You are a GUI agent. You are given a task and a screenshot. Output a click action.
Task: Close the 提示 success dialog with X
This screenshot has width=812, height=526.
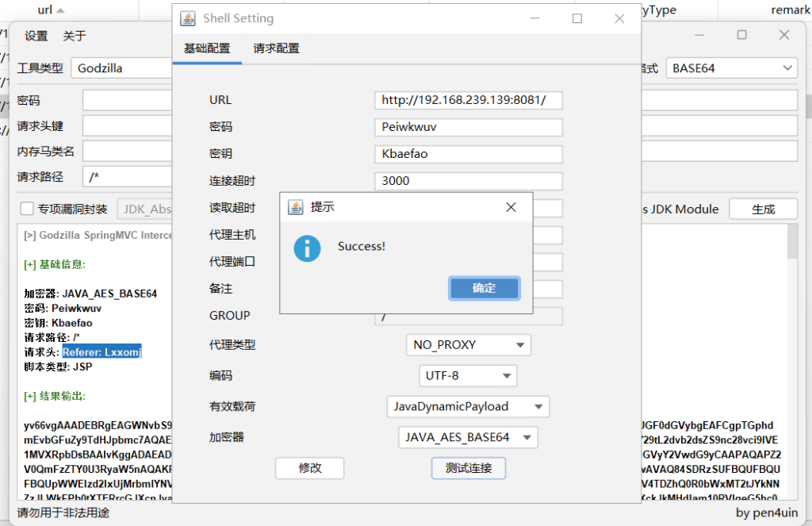(511, 207)
